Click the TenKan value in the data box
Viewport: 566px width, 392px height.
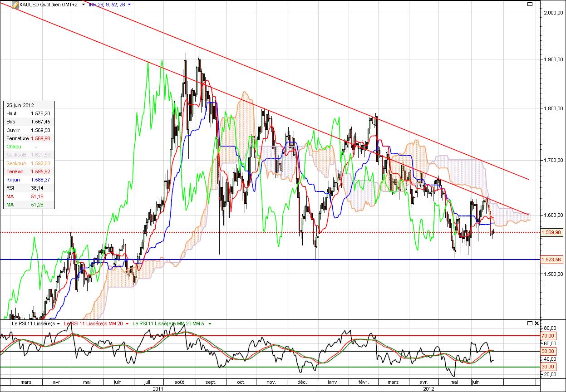click(40, 171)
